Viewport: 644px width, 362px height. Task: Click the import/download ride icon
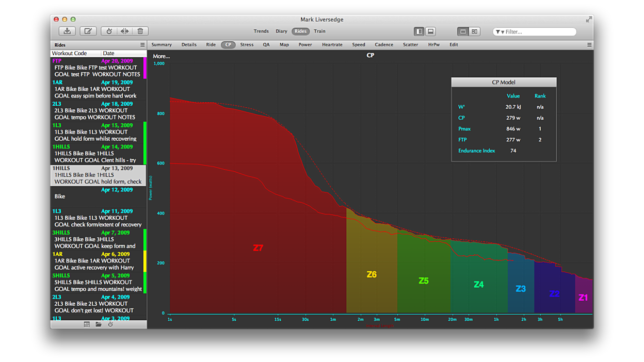(67, 31)
